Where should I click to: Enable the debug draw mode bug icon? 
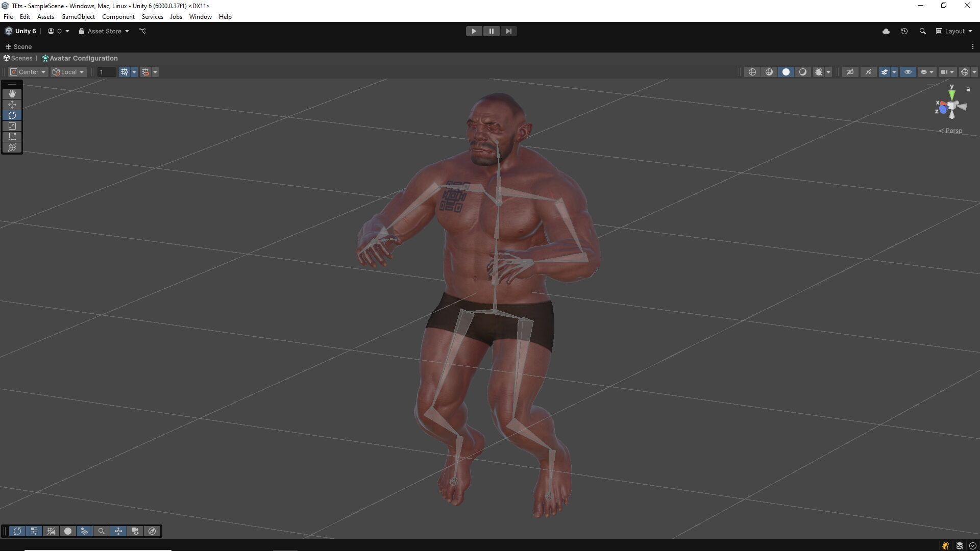819,72
